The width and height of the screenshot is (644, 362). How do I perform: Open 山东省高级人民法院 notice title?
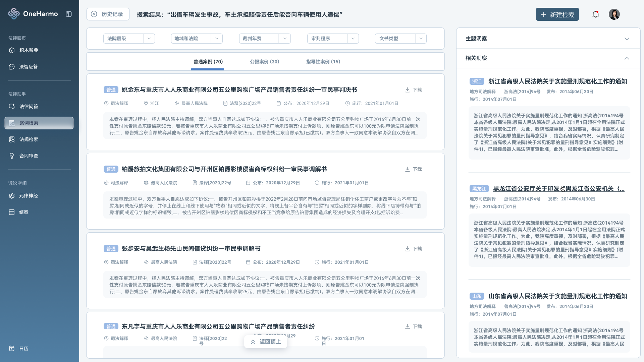557,296
